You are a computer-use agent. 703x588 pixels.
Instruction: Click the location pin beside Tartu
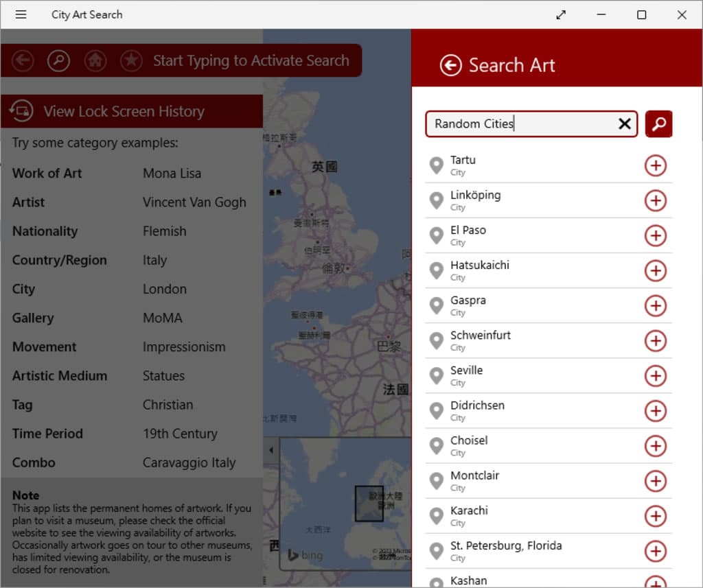(436, 165)
